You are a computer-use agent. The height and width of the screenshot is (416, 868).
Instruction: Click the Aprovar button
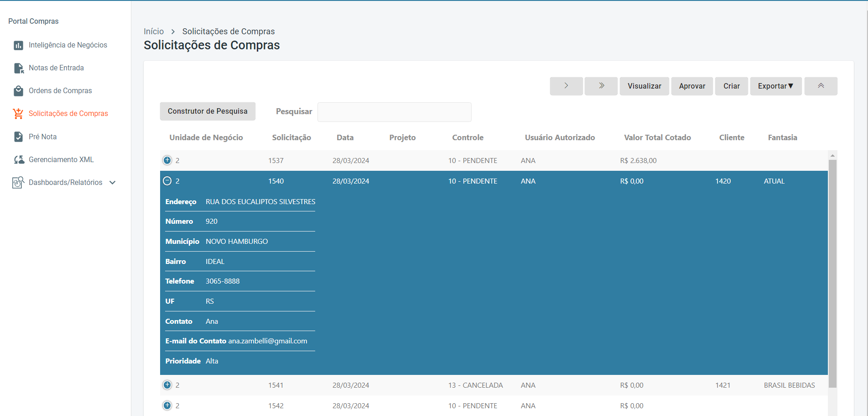[692, 86]
